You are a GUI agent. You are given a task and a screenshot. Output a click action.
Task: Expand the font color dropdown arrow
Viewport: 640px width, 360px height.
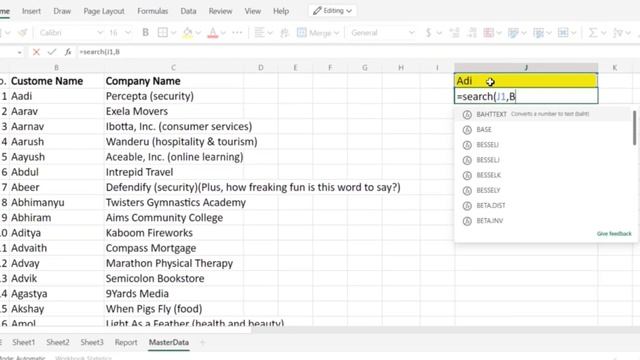click(223, 33)
